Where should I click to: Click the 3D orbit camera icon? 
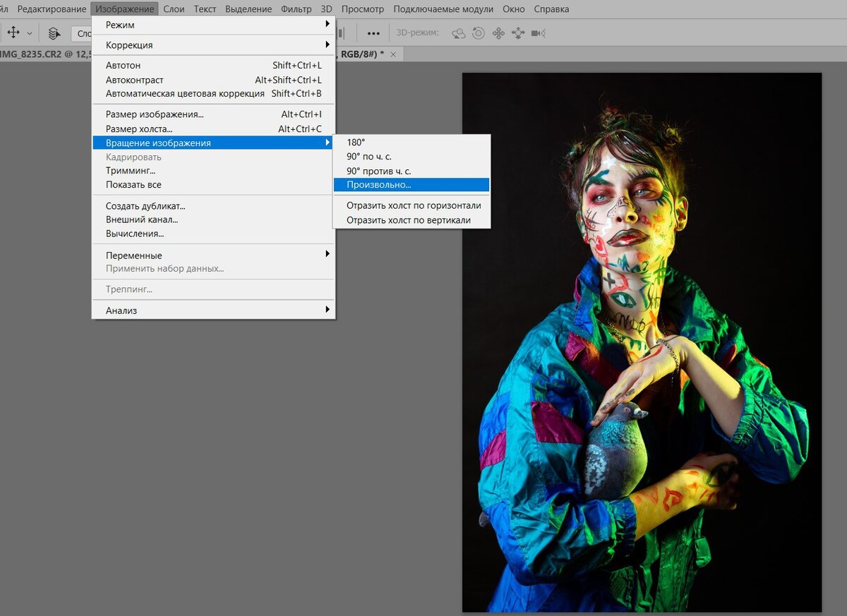pyautogui.click(x=459, y=33)
